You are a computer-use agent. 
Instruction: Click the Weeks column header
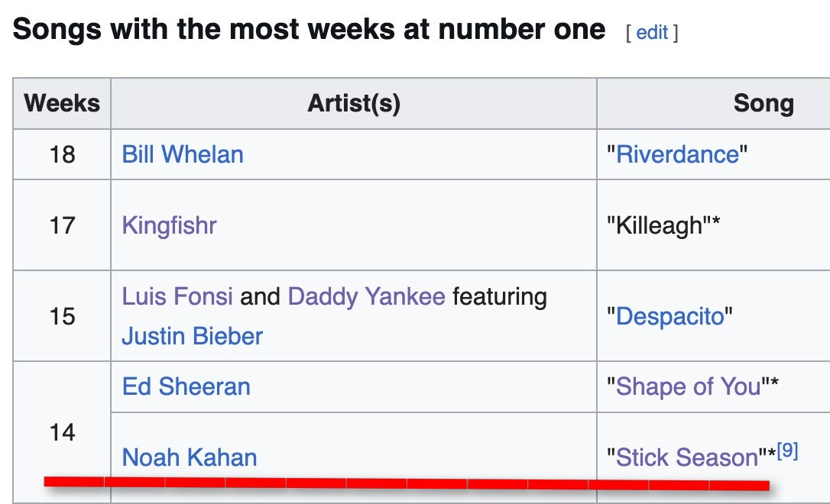[62, 103]
